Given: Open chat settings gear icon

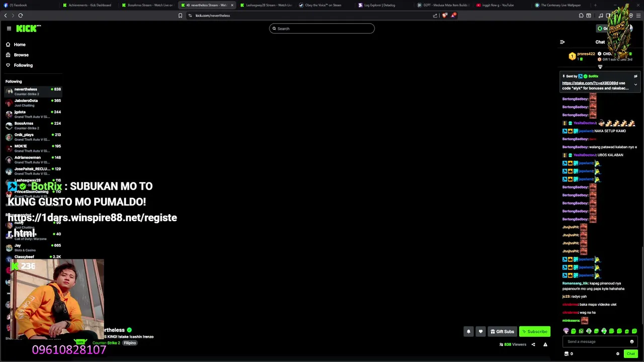Looking at the screenshot, I should click(618, 354).
